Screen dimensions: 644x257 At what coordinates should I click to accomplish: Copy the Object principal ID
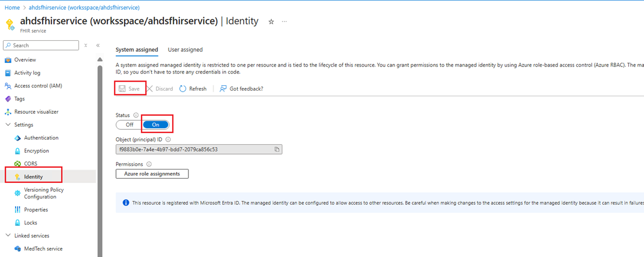pos(277,149)
